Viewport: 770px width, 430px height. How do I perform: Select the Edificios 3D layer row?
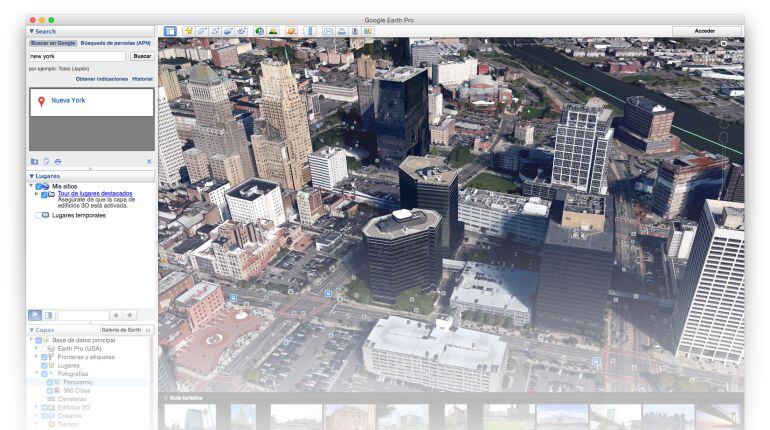74,407
